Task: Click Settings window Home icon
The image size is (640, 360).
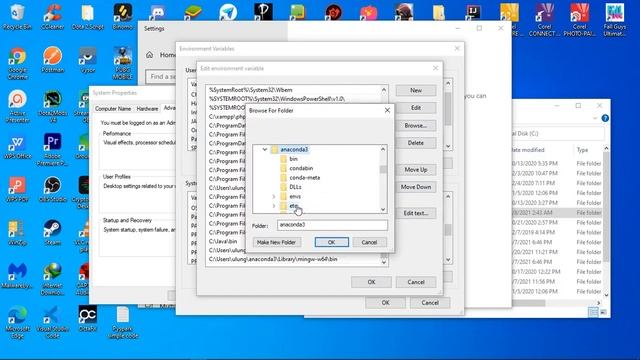Action: point(149,55)
